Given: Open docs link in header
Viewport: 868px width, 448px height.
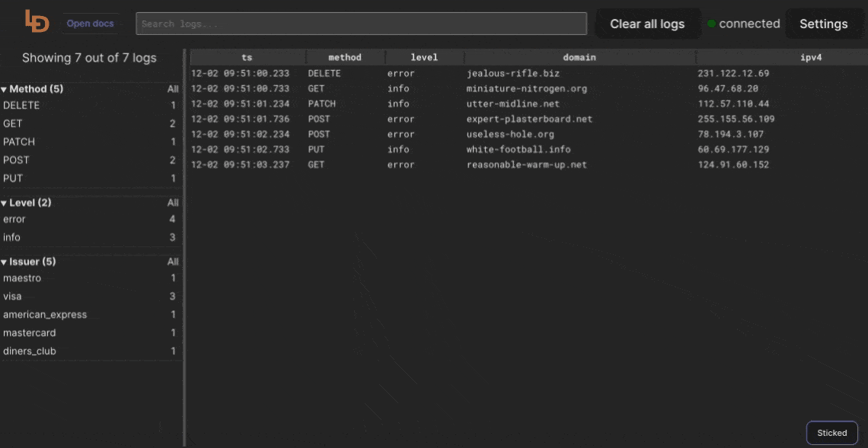Looking at the screenshot, I should tap(90, 24).
